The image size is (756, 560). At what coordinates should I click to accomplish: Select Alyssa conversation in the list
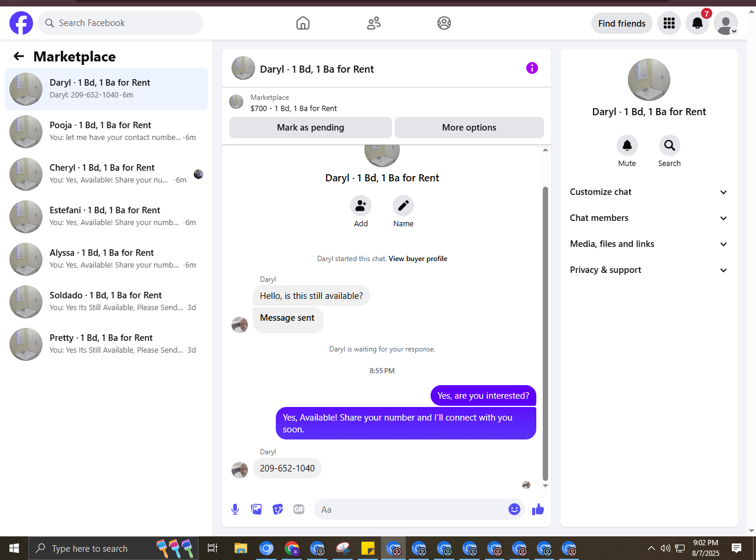106,259
